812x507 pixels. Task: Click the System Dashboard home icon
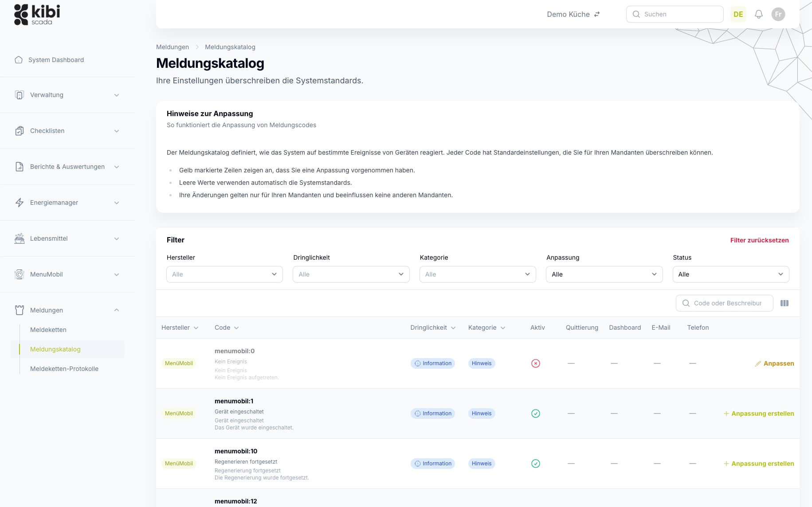pyautogui.click(x=19, y=60)
